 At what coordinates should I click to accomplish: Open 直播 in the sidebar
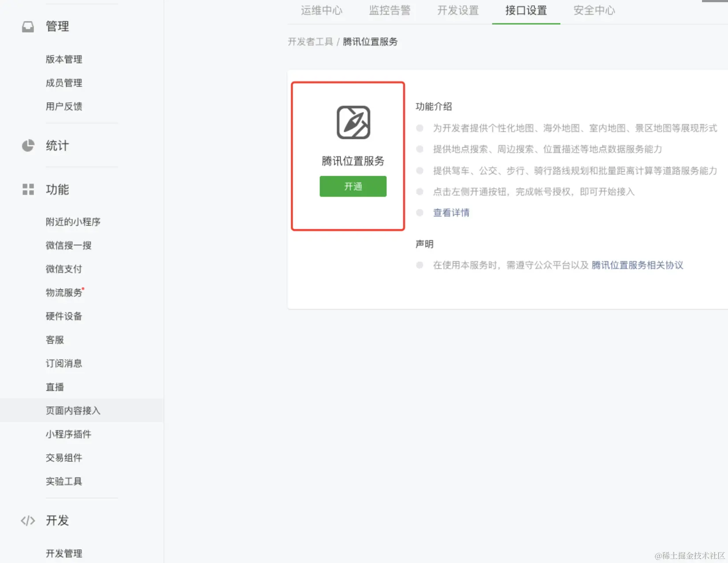(x=55, y=387)
